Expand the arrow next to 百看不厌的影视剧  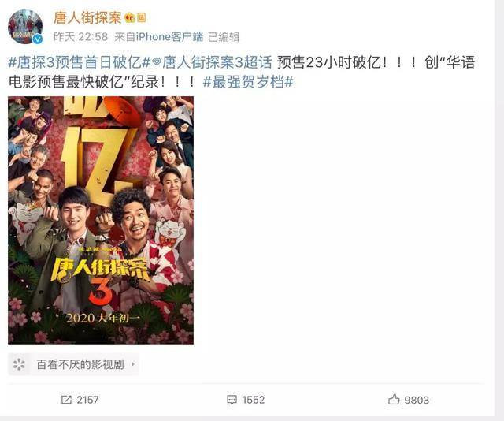133,364
